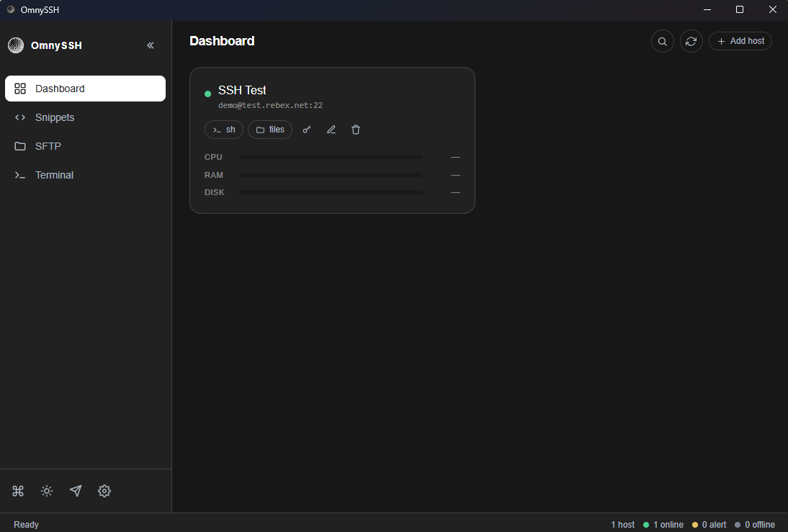
Task: Click the 1 host count in the status bar
Action: click(622, 525)
